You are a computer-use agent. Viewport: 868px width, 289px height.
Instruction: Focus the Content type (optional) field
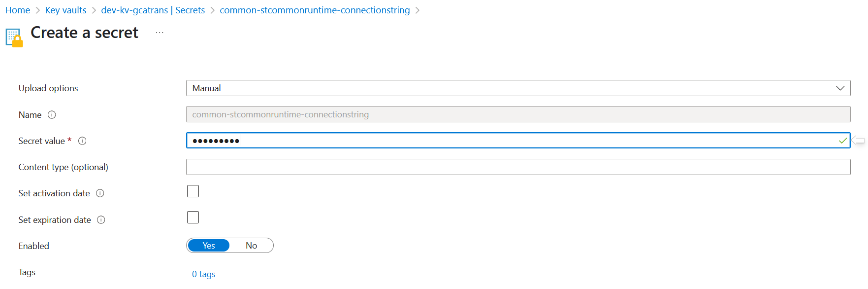[518, 167]
